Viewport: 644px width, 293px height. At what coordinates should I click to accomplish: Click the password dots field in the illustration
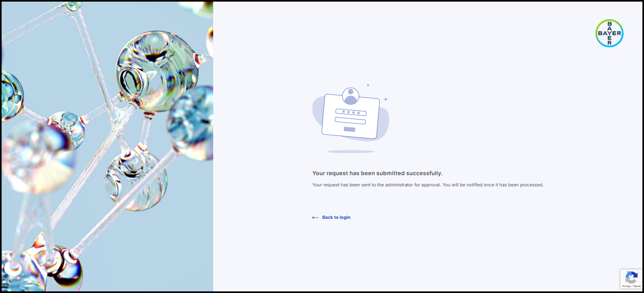tap(351, 112)
